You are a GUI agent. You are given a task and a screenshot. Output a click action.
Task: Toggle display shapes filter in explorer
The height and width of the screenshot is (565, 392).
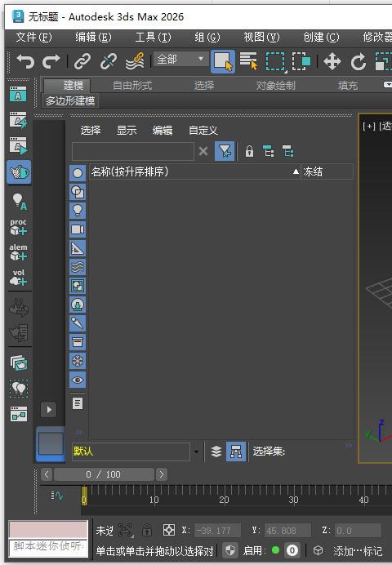click(x=78, y=192)
